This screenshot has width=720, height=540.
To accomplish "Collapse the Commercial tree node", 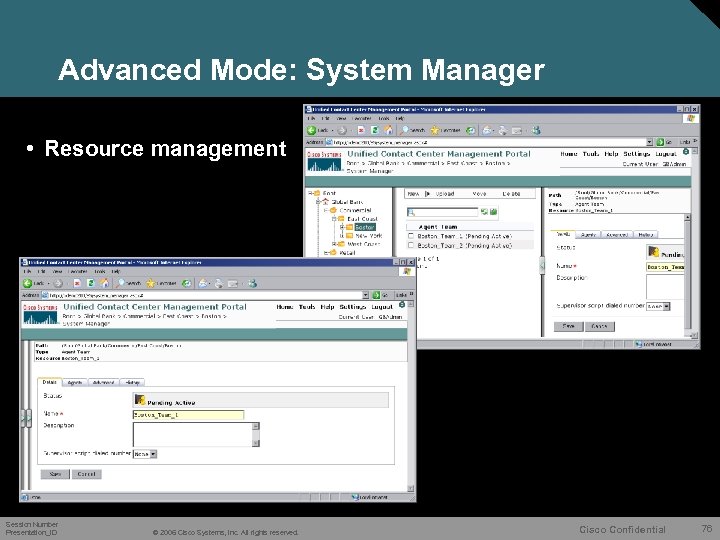I will pyautogui.click(x=326, y=210).
